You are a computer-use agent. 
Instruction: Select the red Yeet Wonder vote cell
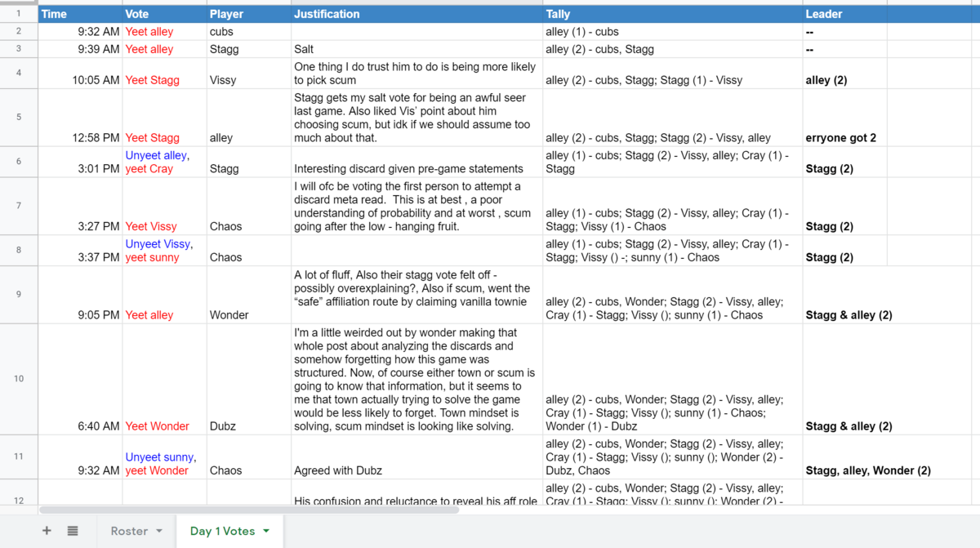[x=158, y=426]
